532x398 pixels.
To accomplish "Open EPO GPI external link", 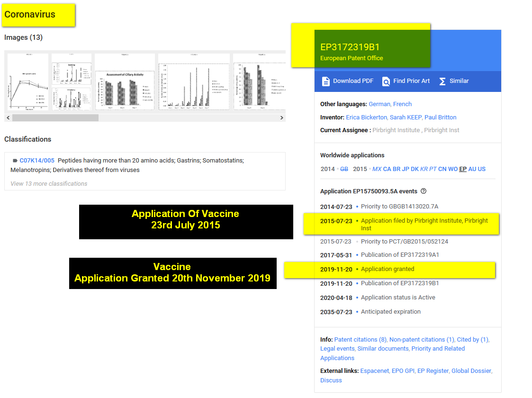I will coord(403,371).
